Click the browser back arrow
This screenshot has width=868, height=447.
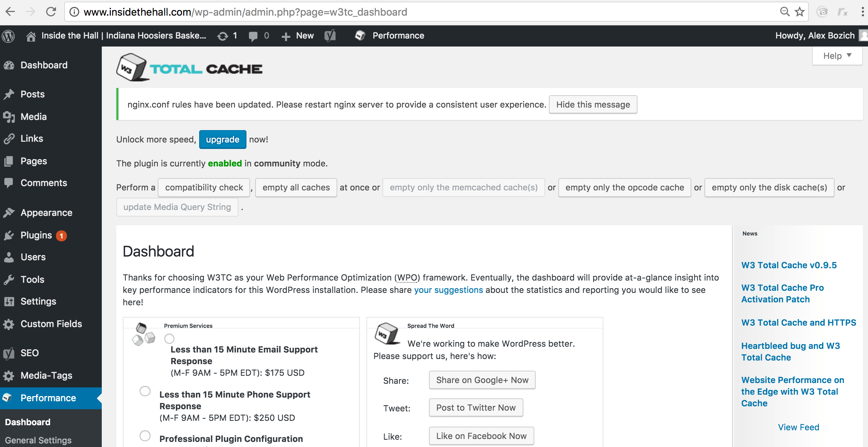point(10,12)
